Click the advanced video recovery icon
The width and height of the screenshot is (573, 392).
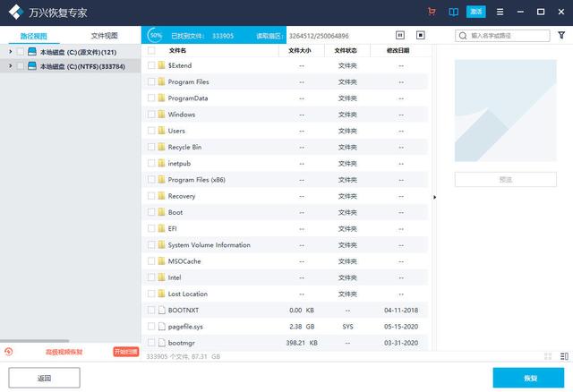click(8, 352)
